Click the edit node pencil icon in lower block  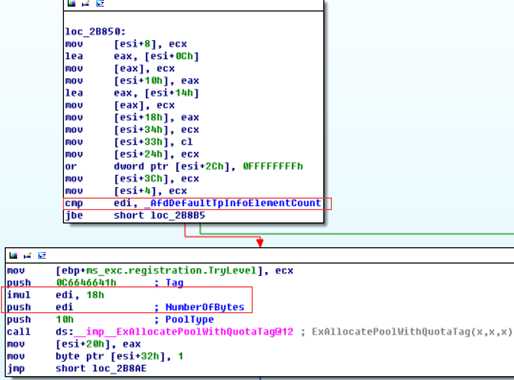28,256
